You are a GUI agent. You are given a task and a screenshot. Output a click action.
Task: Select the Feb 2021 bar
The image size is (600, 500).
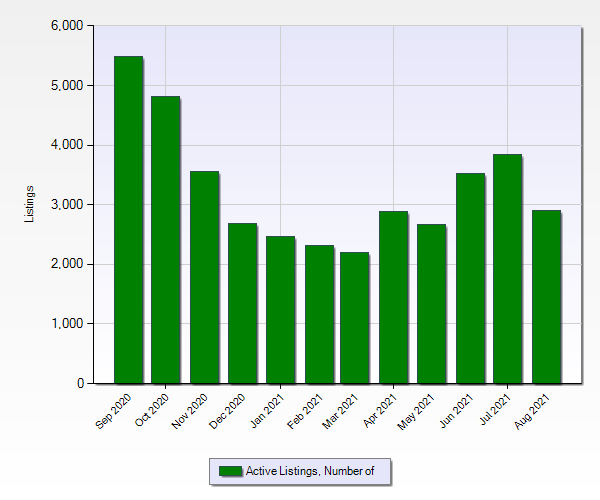pyautogui.click(x=318, y=314)
